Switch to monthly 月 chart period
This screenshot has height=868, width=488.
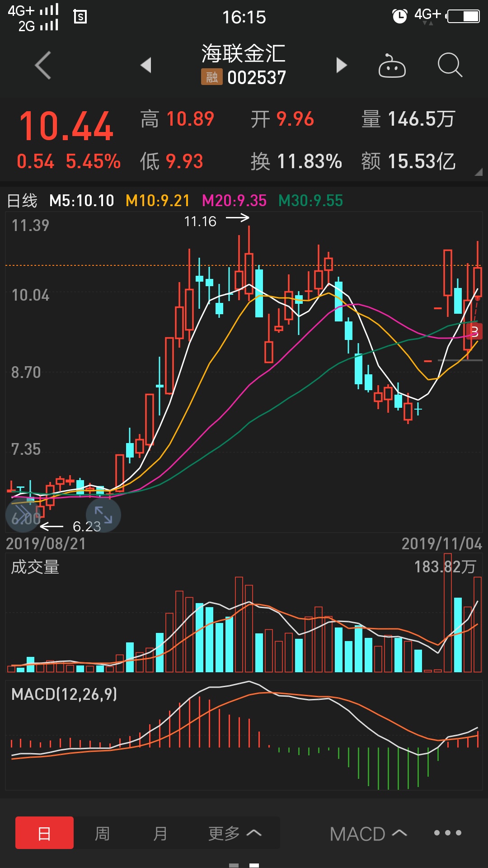(x=160, y=833)
